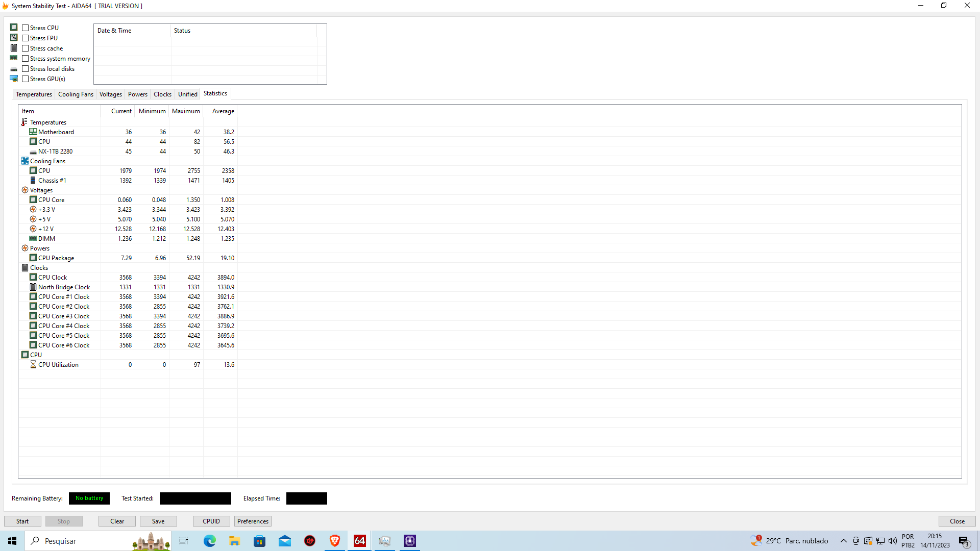
Task: Click the North Bridge Clock icon
Action: [33, 287]
